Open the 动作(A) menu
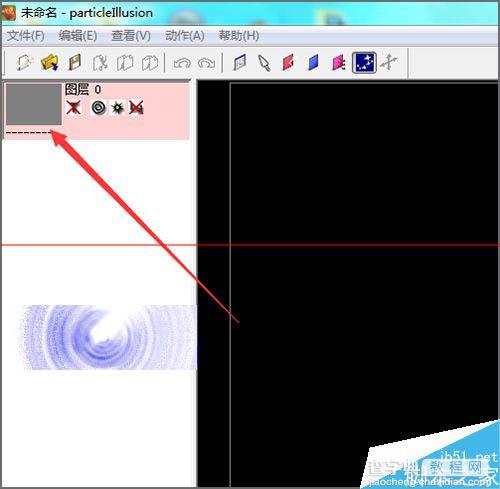This screenshot has height=489, width=500. (185, 36)
